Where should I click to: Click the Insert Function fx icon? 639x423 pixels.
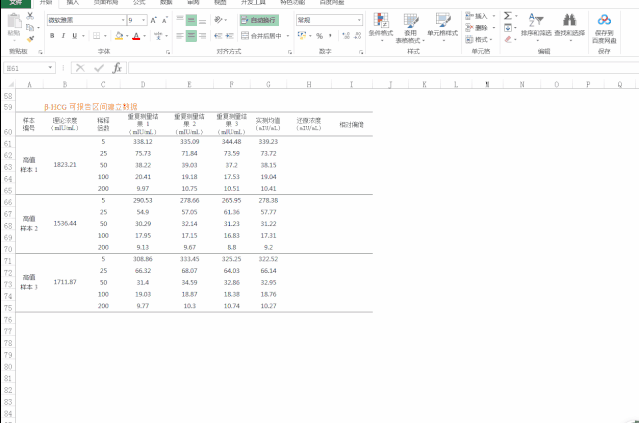click(117, 68)
